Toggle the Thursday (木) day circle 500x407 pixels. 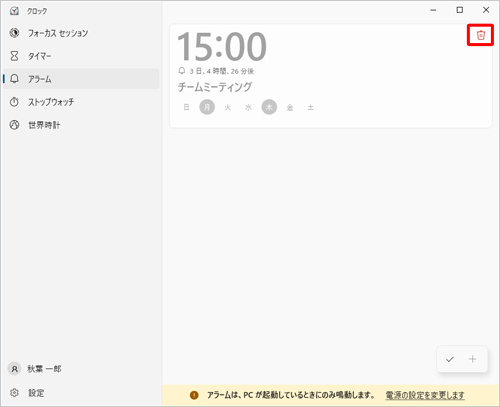(x=269, y=107)
